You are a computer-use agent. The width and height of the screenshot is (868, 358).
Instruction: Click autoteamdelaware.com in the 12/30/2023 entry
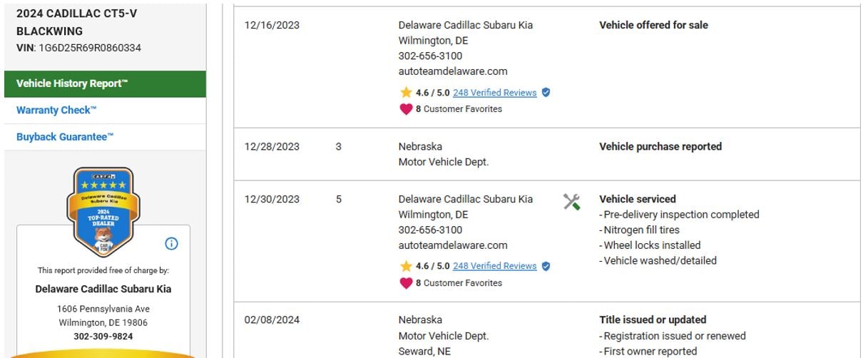pos(453,245)
